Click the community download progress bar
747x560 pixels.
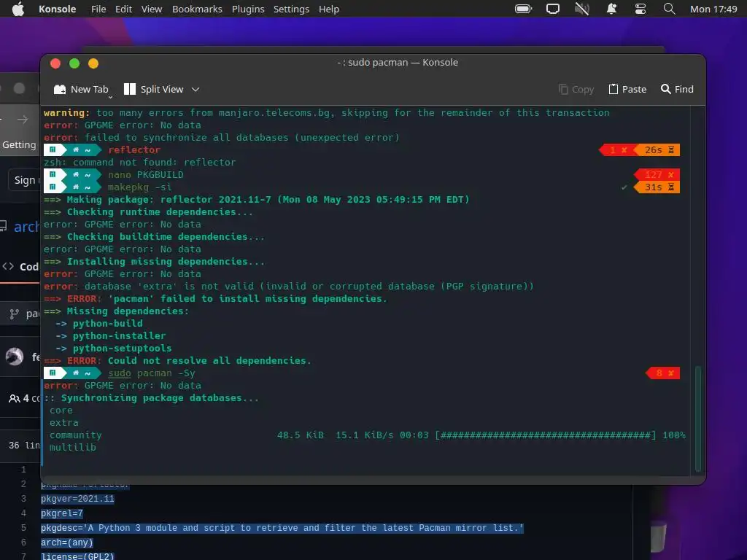546,435
